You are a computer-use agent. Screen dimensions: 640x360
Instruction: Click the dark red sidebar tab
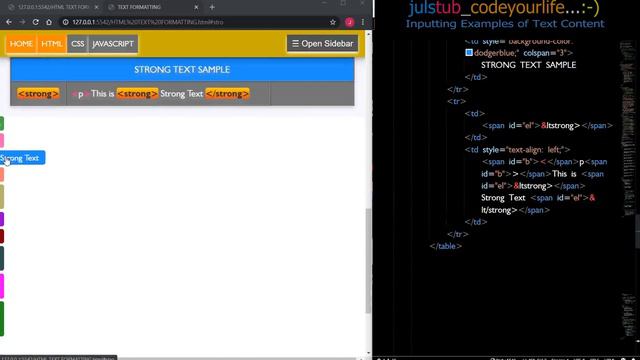(x=2, y=236)
